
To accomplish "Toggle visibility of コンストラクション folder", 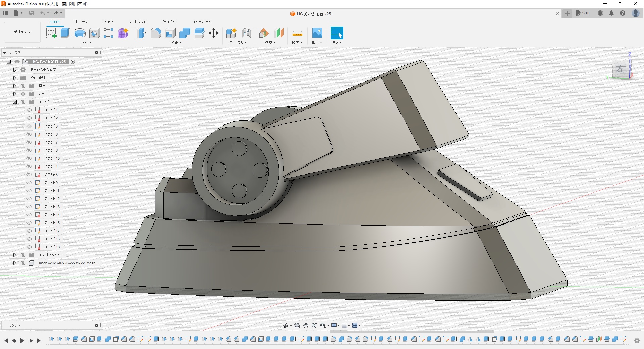I will click(23, 255).
